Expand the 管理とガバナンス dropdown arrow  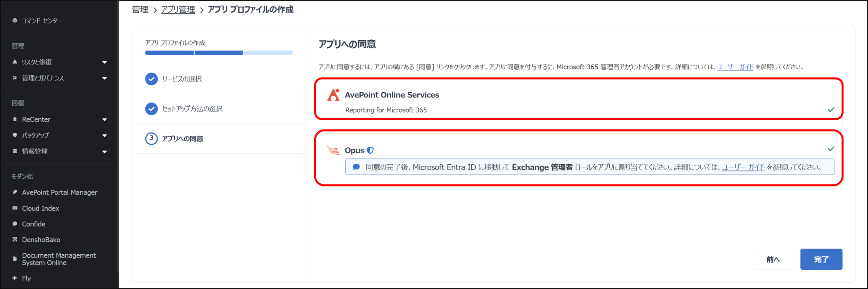[104, 78]
